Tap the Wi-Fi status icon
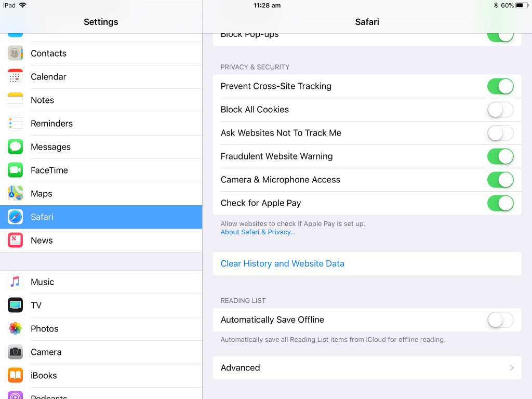 click(x=23, y=5)
